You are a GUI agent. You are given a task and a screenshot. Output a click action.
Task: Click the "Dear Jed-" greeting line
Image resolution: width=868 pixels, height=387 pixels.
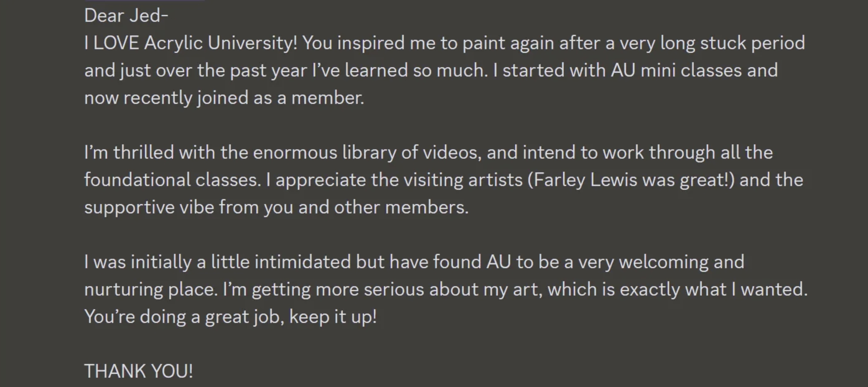pyautogui.click(x=126, y=16)
